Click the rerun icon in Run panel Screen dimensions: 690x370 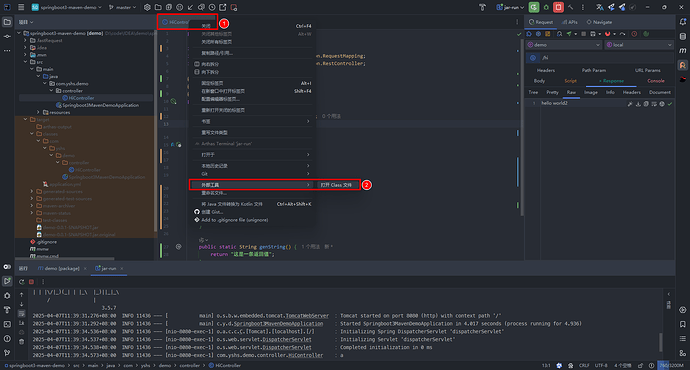click(22, 282)
